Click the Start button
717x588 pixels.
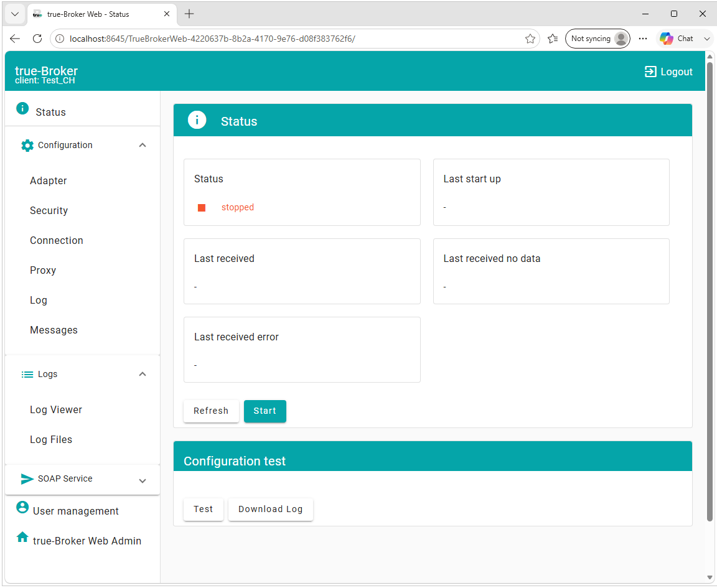[265, 411]
